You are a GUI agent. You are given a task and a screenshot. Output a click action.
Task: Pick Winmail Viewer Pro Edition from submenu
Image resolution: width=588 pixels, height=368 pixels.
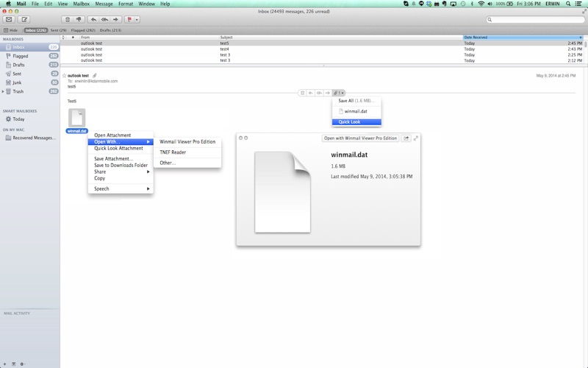click(x=187, y=142)
